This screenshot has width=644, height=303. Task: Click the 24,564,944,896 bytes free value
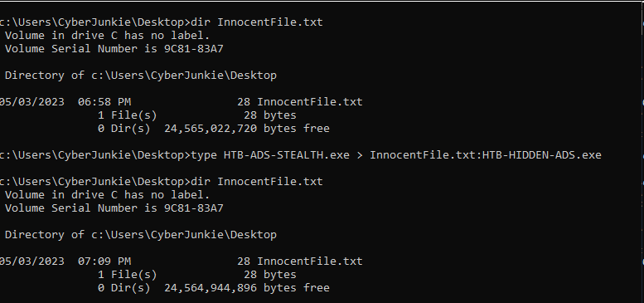tap(247, 288)
